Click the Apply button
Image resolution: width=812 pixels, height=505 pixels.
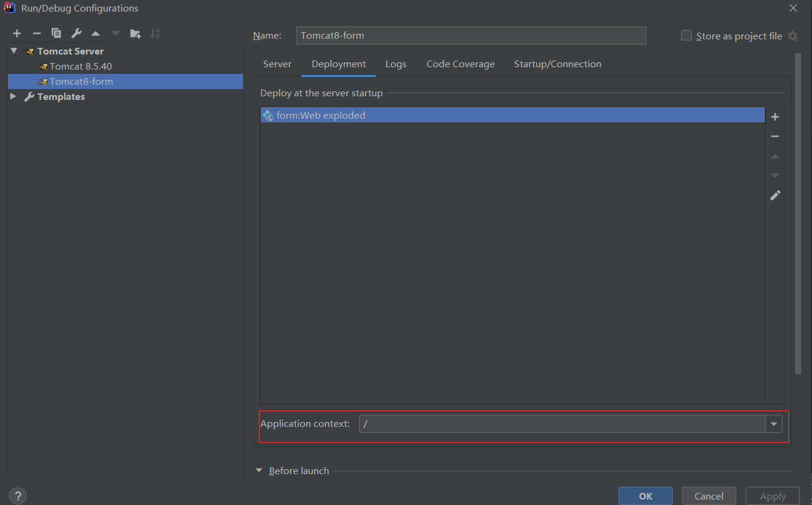773,496
